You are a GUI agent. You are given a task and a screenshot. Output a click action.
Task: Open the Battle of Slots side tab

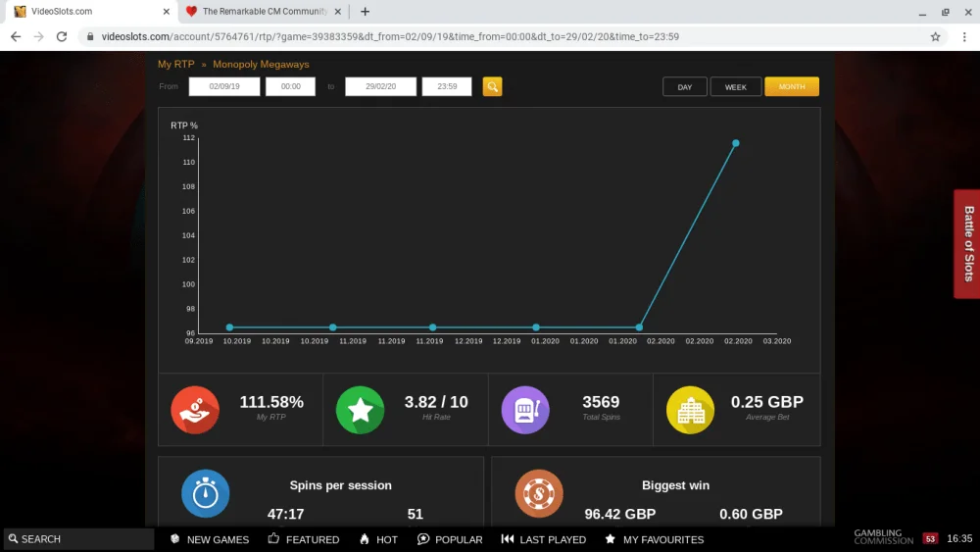(x=967, y=244)
